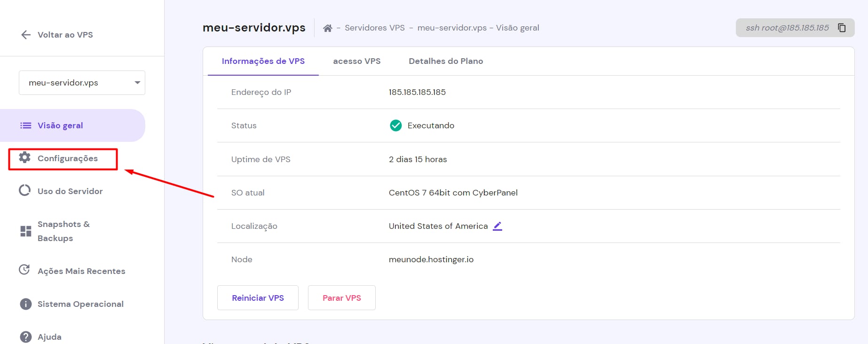Click the Ações Mais Recentes history icon
This screenshot has width=868, height=344.
(x=24, y=270)
